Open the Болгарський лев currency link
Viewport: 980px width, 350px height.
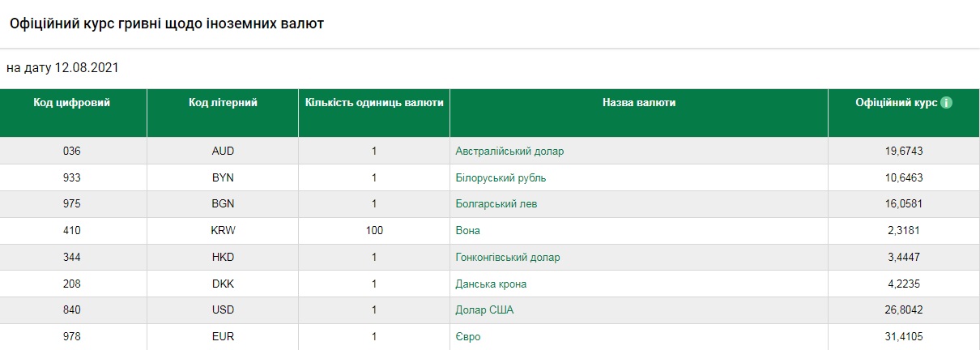tap(496, 204)
